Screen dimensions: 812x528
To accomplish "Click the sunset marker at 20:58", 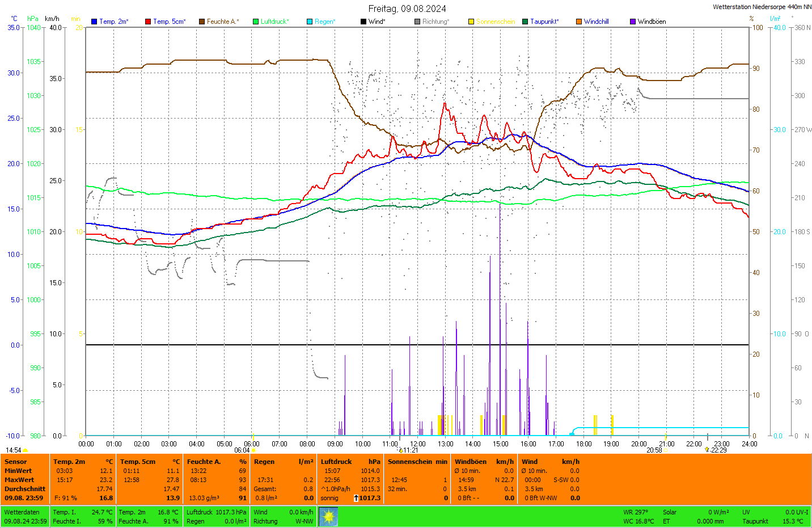I will click(666, 450).
